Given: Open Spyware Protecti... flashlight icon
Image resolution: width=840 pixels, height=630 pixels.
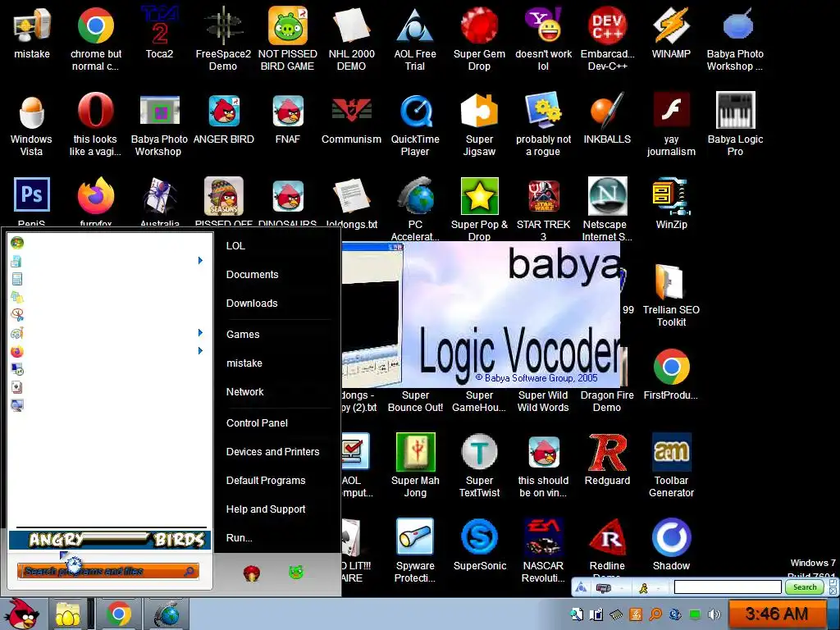Looking at the screenshot, I should 415,536.
